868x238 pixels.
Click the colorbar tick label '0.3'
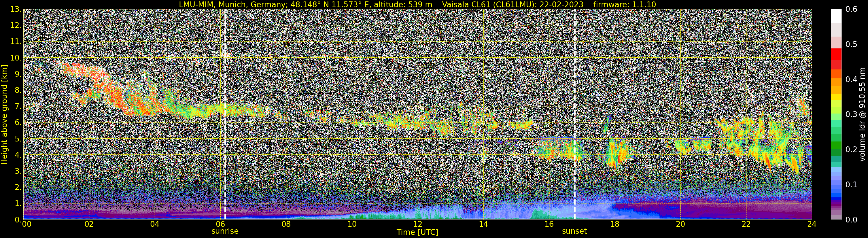tap(852, 115)
